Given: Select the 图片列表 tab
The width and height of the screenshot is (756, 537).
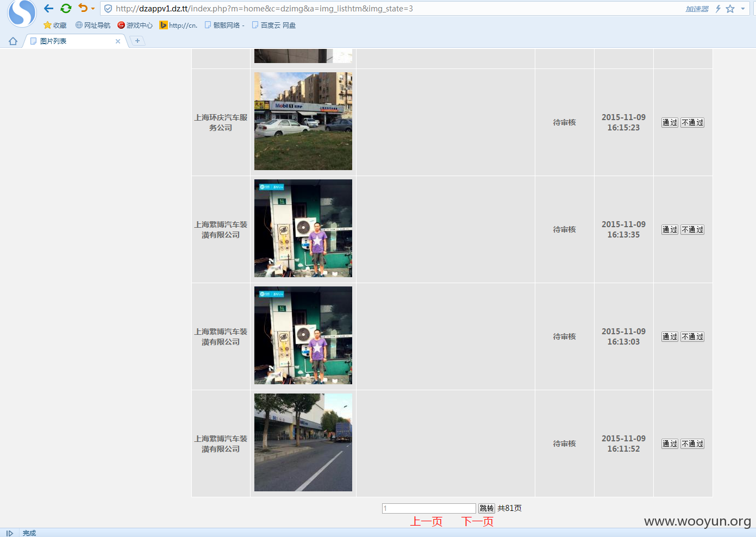Looking at the screenshot, I should tap(75, 41).
